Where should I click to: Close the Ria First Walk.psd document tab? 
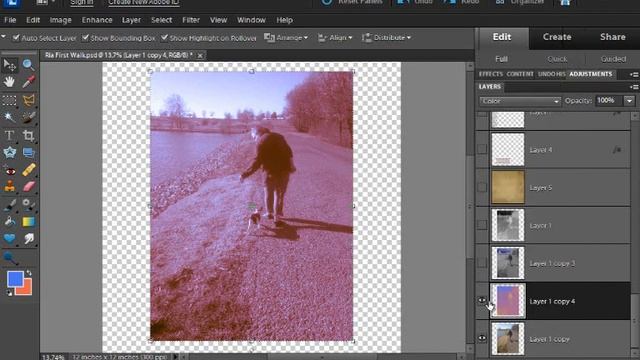tap(200, 56)
